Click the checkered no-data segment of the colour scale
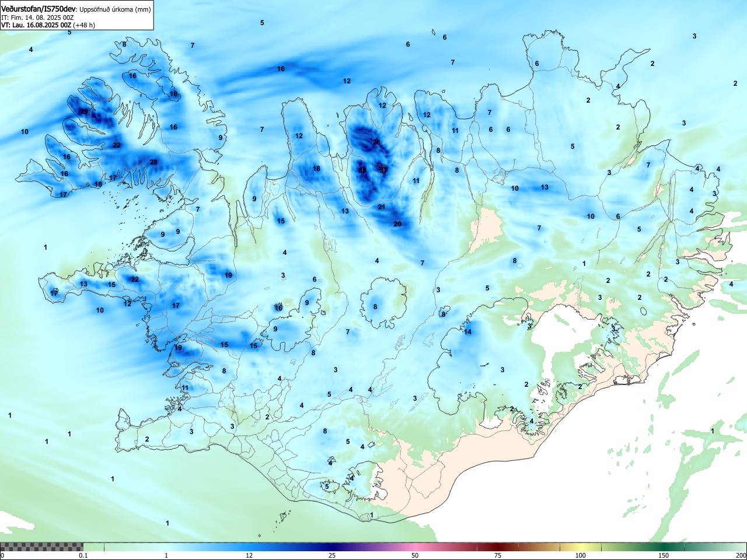Viewport: 747px width, 560px height. point(41,547)
